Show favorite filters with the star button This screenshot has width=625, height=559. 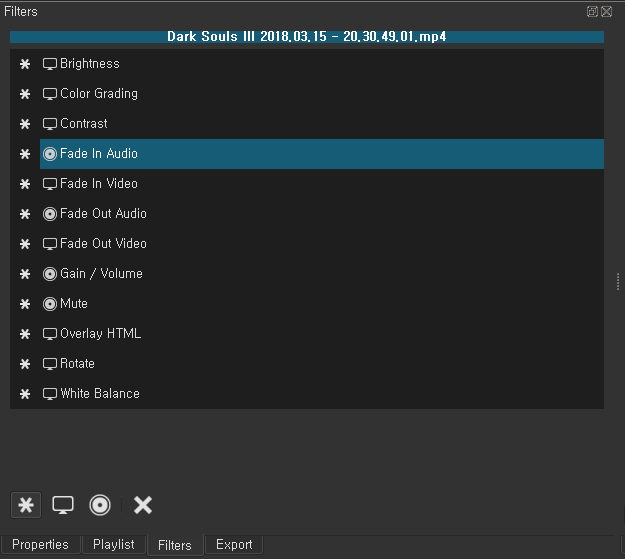pos(26,505)
